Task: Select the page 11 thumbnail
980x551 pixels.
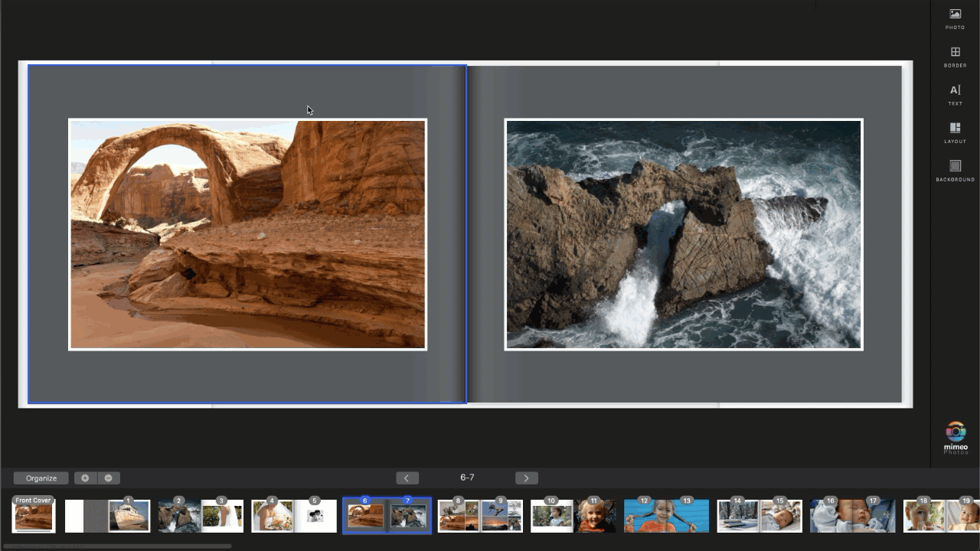Action: click(596, 516)
